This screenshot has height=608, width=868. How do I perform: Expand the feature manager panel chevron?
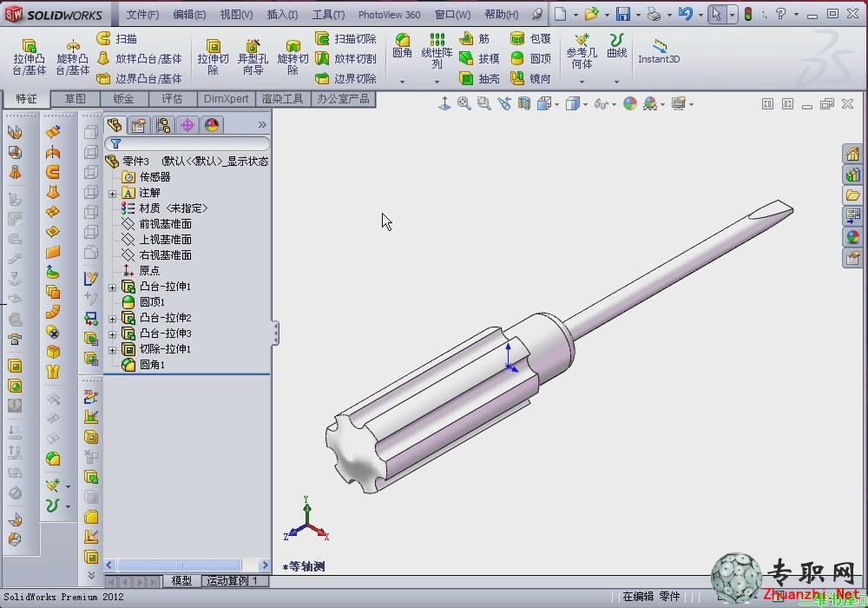click(x=262, y=125)
